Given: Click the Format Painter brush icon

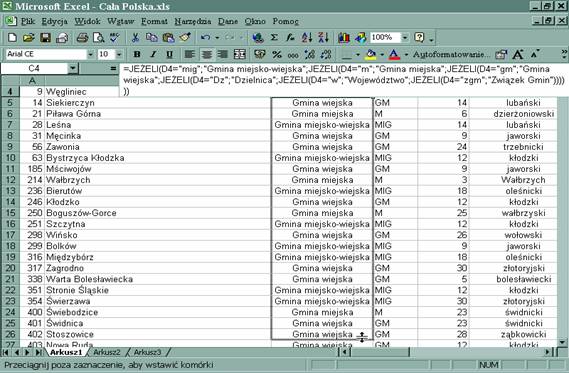Looking at the screenshot, I should pyautogui.click(x=185, y=37).
